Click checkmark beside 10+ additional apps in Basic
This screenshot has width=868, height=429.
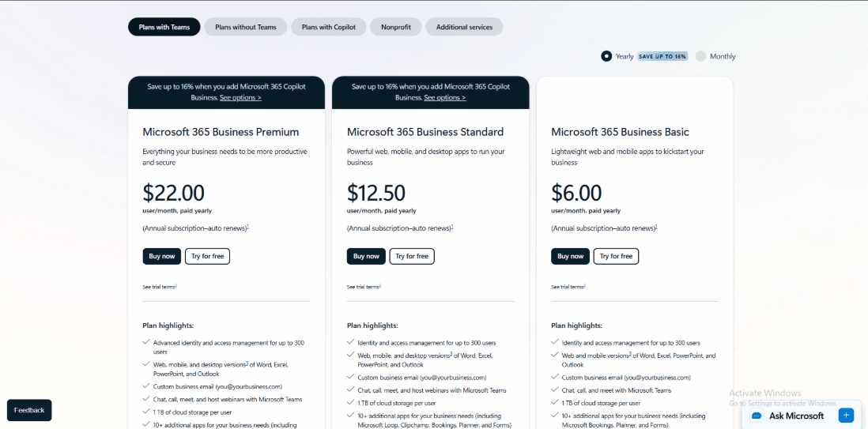coord(555,415)
